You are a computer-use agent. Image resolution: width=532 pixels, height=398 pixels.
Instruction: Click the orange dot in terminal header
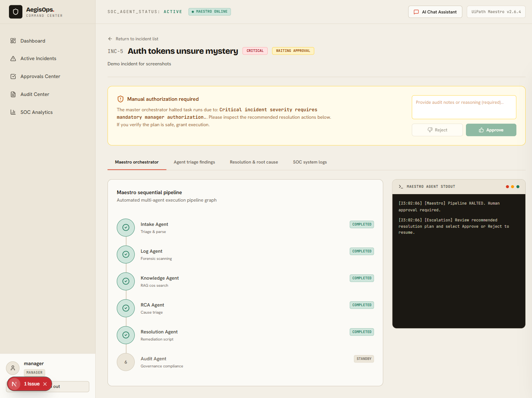click(x=513, y=187)
